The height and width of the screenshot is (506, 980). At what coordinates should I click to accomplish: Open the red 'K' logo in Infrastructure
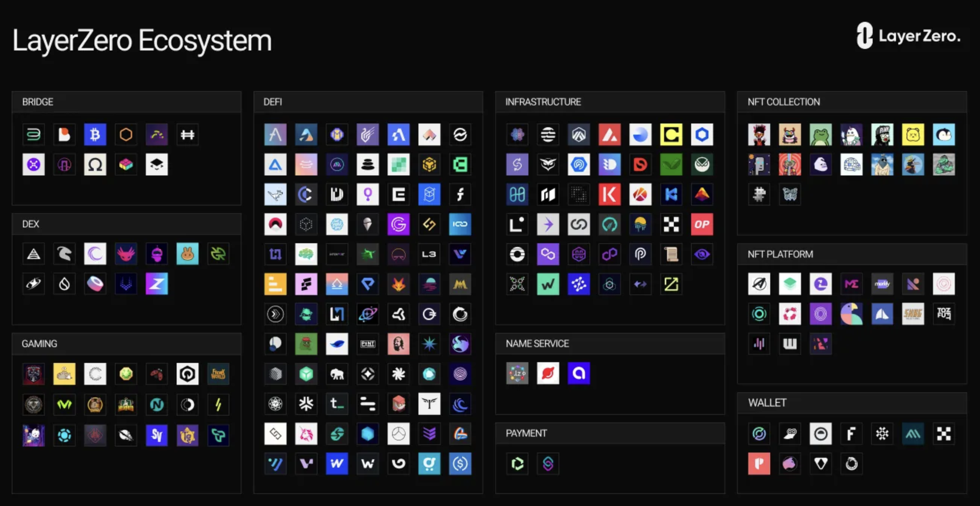pos(609,195)
